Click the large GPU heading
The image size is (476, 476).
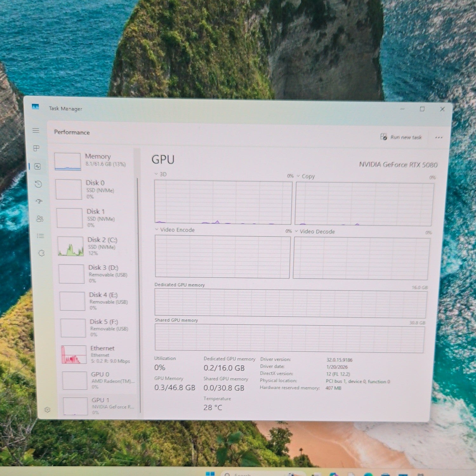pos(163,159)
